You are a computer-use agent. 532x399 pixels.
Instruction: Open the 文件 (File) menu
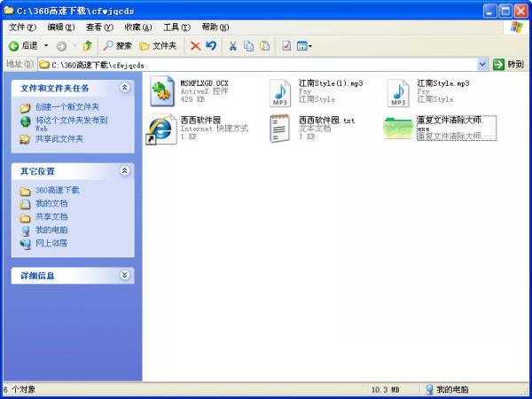(22, 27)
